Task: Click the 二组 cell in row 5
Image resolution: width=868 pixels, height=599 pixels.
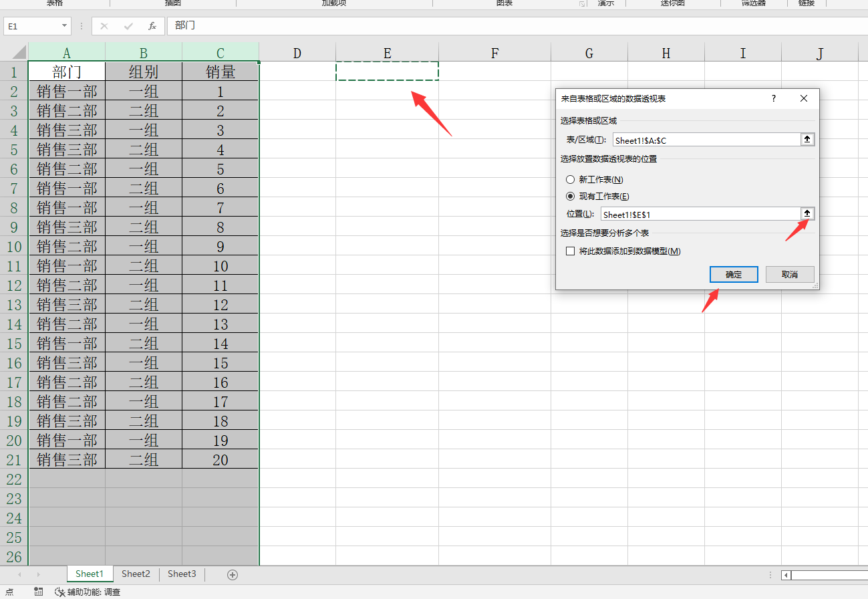Action: 144,149
